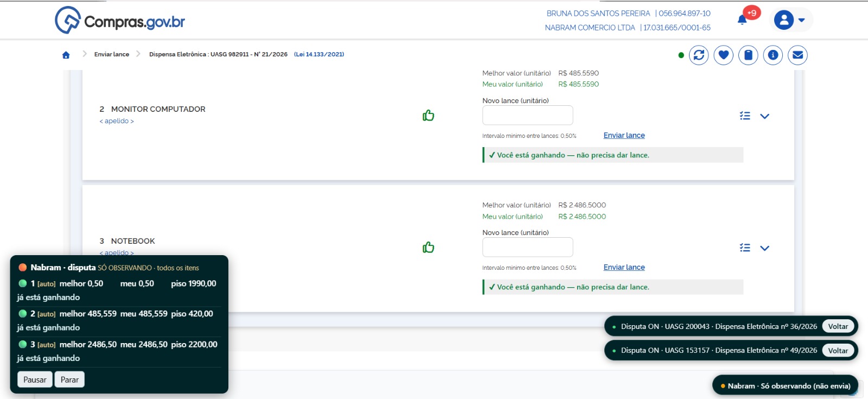The width and height of the screenshot is (868, 399).
Task: Open the envelope messages icon
Action: [x=797, y=55]
